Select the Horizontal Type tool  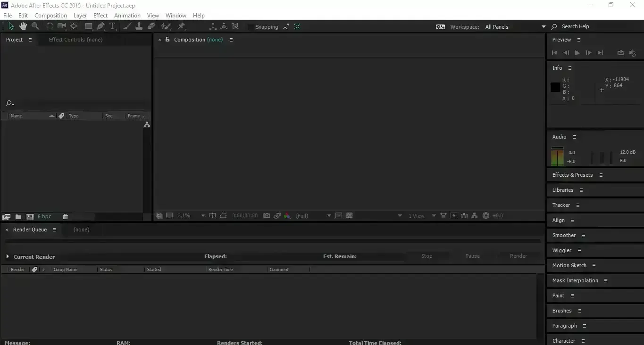[112, 26]
